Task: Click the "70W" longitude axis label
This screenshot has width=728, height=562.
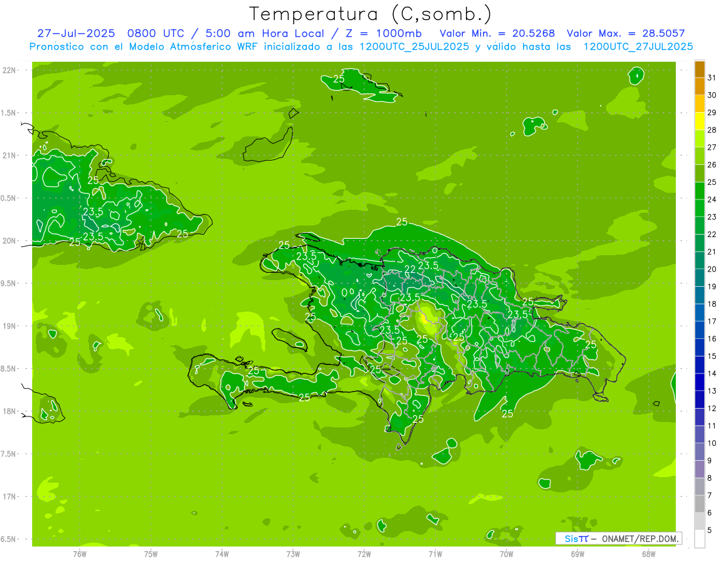Action: (x=507, y=554)
